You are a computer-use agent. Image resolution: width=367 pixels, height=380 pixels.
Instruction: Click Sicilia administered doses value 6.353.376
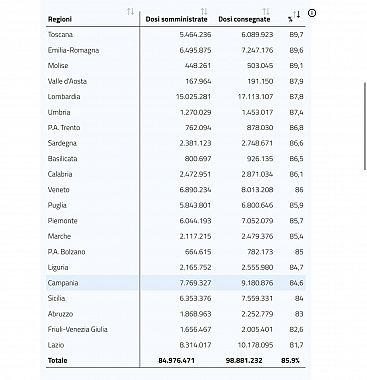(x=195, y=298)
